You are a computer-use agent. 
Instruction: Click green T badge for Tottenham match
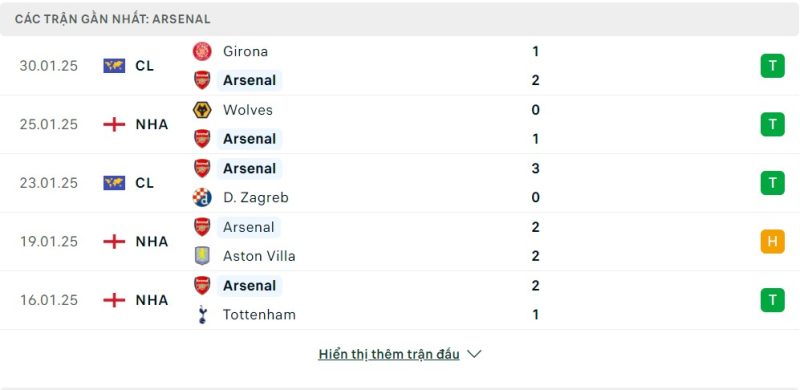(x=772, y=300)
